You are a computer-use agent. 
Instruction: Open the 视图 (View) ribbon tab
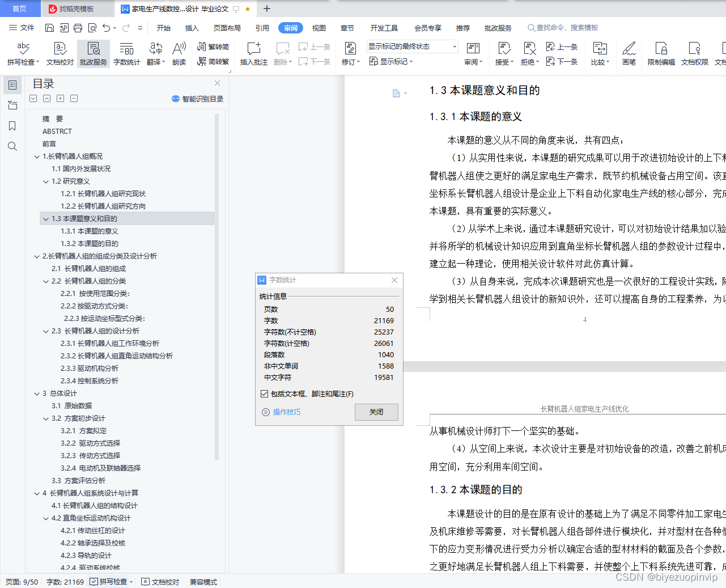coord(319,28)
